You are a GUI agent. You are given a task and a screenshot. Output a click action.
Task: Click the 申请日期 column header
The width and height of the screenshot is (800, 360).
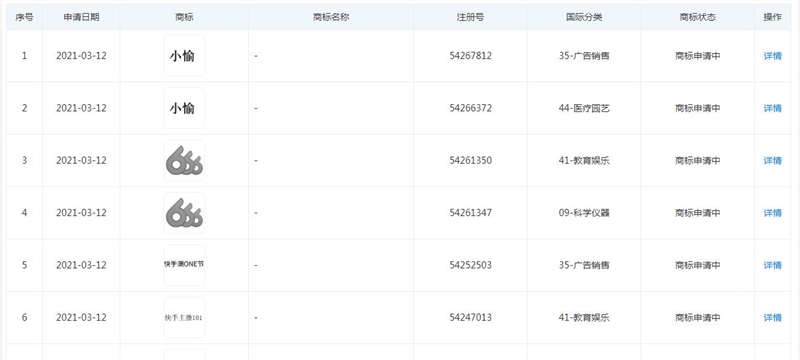point(81,17)
